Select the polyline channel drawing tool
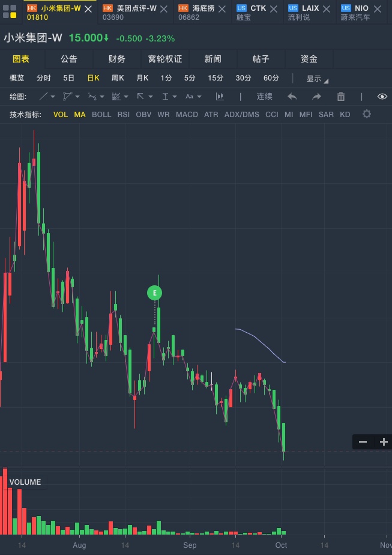 pyautogui.click(x=67, y=96)
